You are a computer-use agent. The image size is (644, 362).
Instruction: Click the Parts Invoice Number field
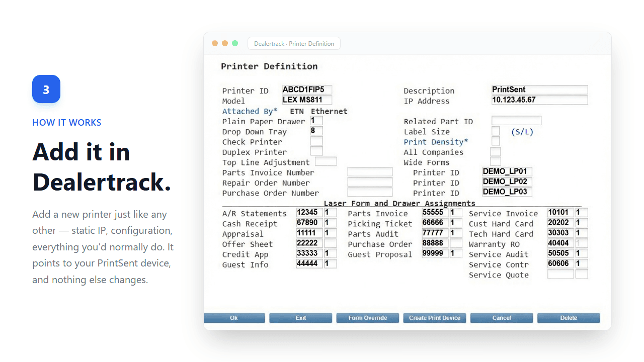click(x=370, y=172)
